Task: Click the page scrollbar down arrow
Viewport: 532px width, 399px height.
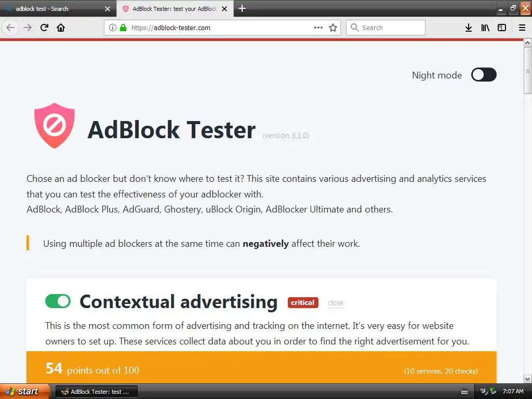Action: [527, 379]
